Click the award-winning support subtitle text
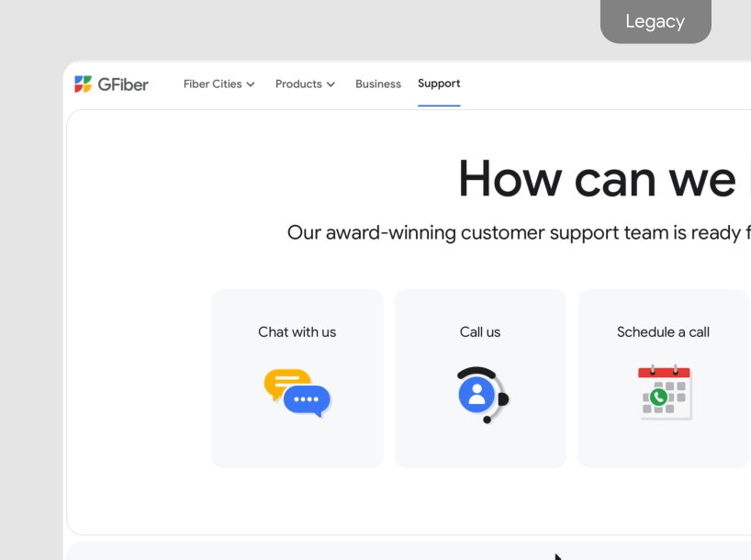The width and height of the screenshot is (751, 560). pyautogui.click(x=519, y=233)
